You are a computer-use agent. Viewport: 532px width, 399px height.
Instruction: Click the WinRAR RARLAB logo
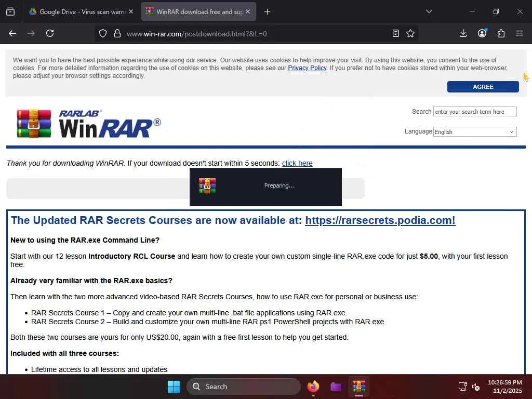tap(88, 124)
